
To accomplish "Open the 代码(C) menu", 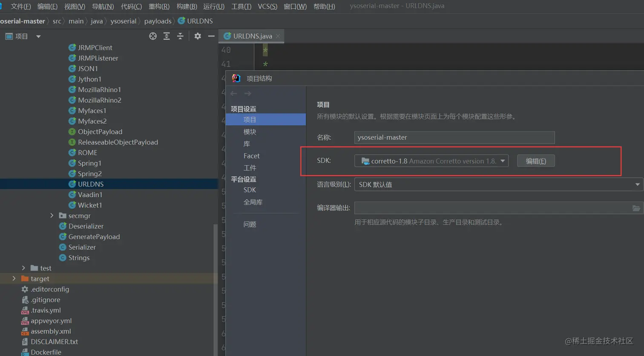I will (x=131, y=6).
